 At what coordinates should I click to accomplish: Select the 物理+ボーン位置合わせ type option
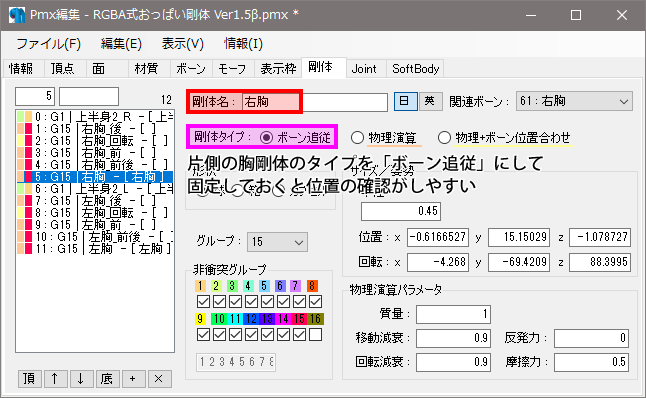[x=505, y=138]
